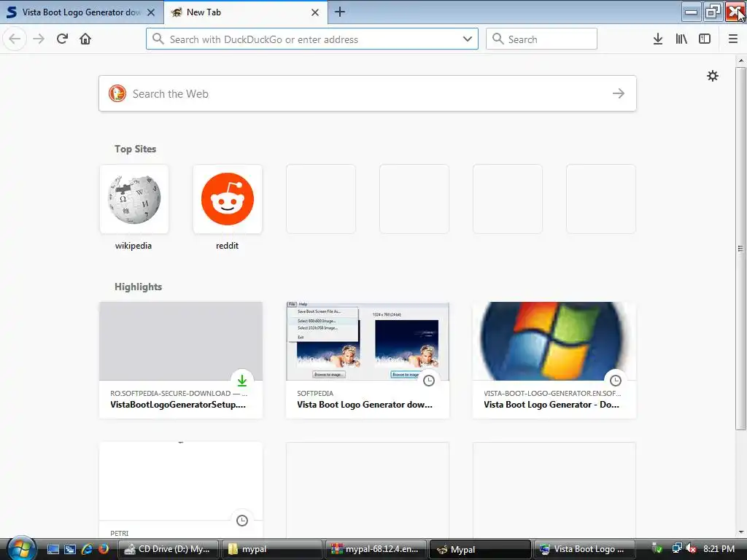
Task: Open the home page icon
Action: [x=85, y=39]
